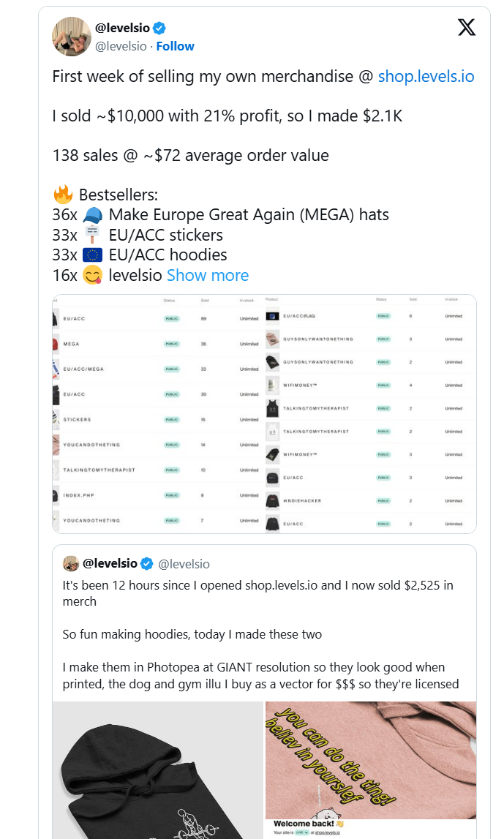This screenshot has height=839, width=504.
Task: Follow the levelsio account
Action: click(x=175, y=46)
